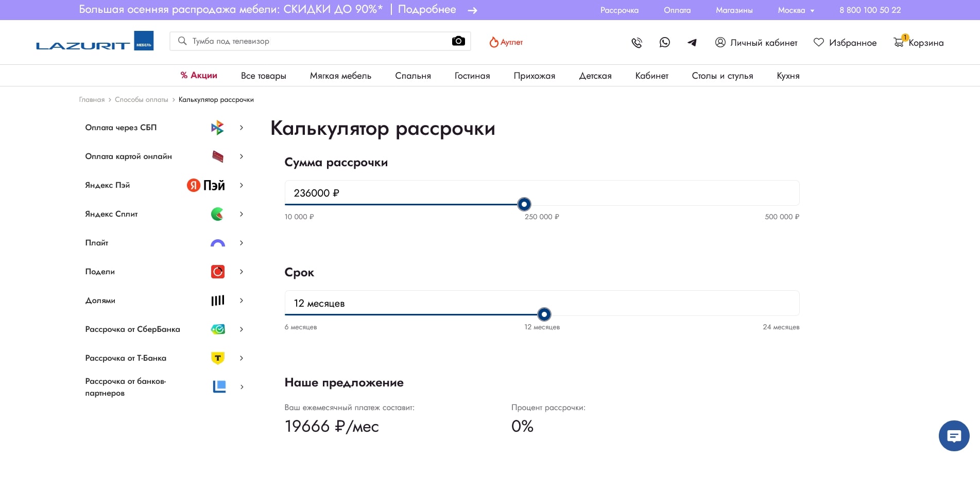Open the chat widget bubble icon
The height and width of the screenshot is (477, 980).
click(954, 436)
